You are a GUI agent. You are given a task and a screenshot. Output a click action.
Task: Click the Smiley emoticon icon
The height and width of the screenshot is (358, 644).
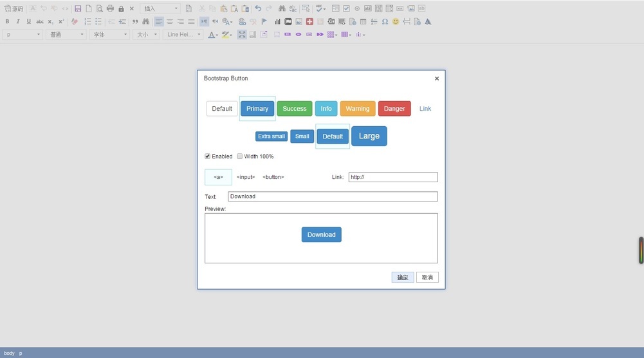[x=396, y=21]
